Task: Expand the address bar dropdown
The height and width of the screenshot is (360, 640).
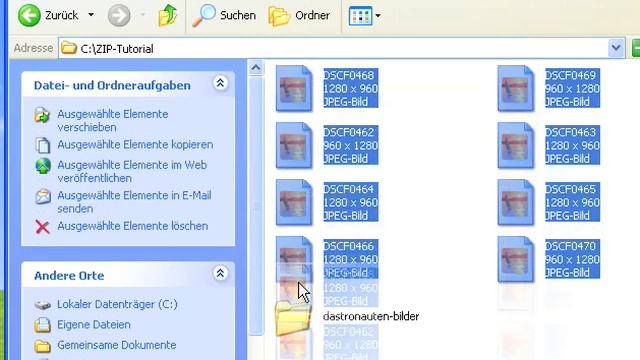Action: [616, 48]
